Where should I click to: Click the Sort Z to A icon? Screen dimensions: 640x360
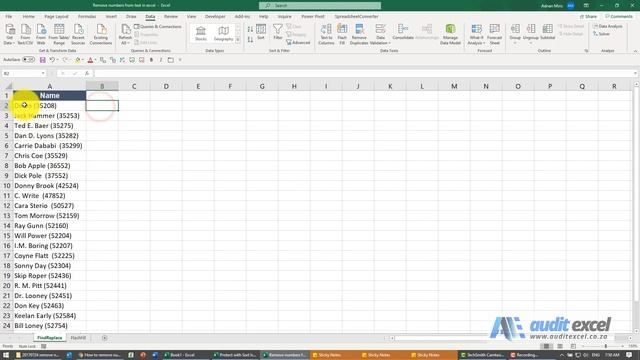click(250, 40)
